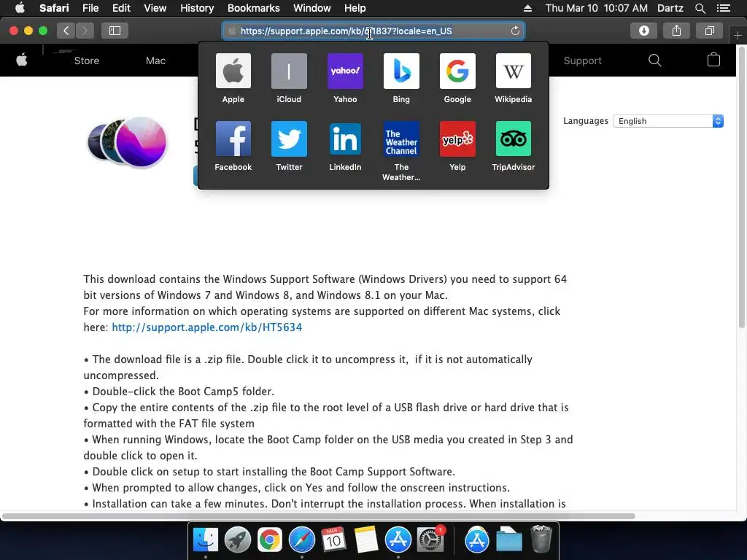Open the Window menu
The image size is (747, 560).
pyautogui.click(x=312, y=8)
